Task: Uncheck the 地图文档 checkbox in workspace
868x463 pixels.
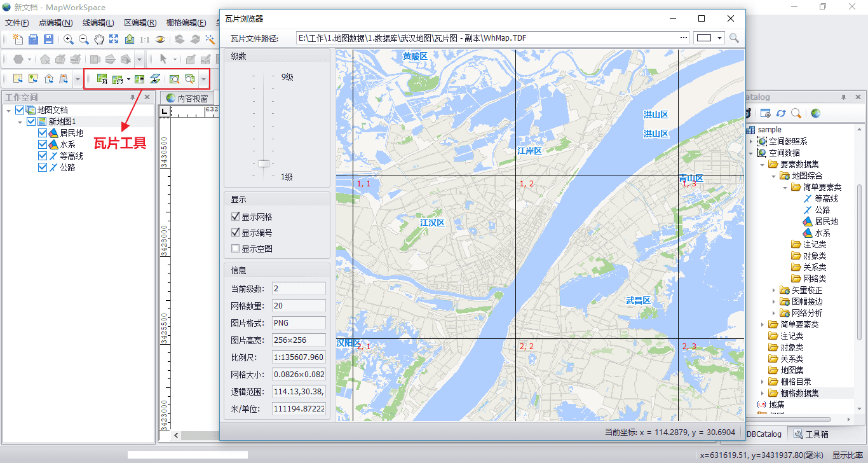Action: [20, 110]
